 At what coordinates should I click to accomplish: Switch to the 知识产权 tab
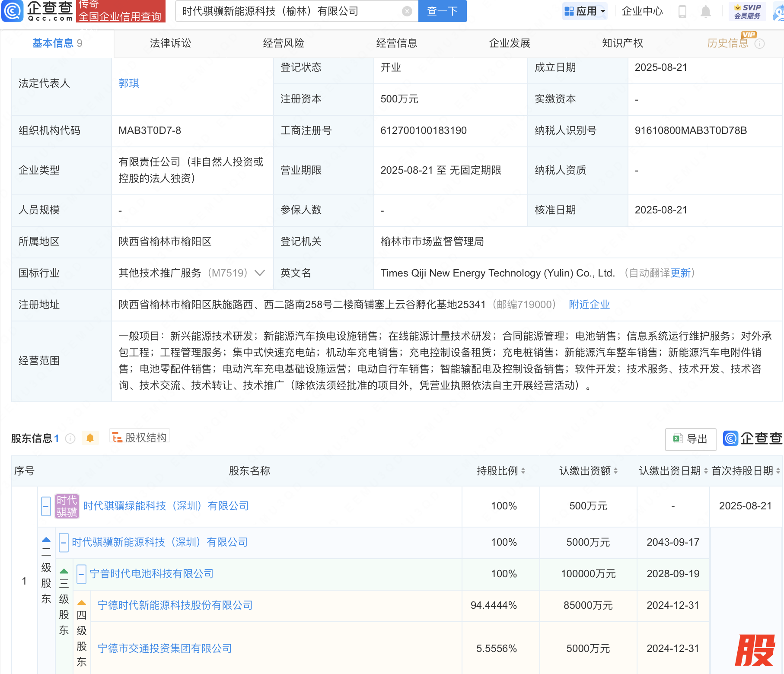(622, 43)
